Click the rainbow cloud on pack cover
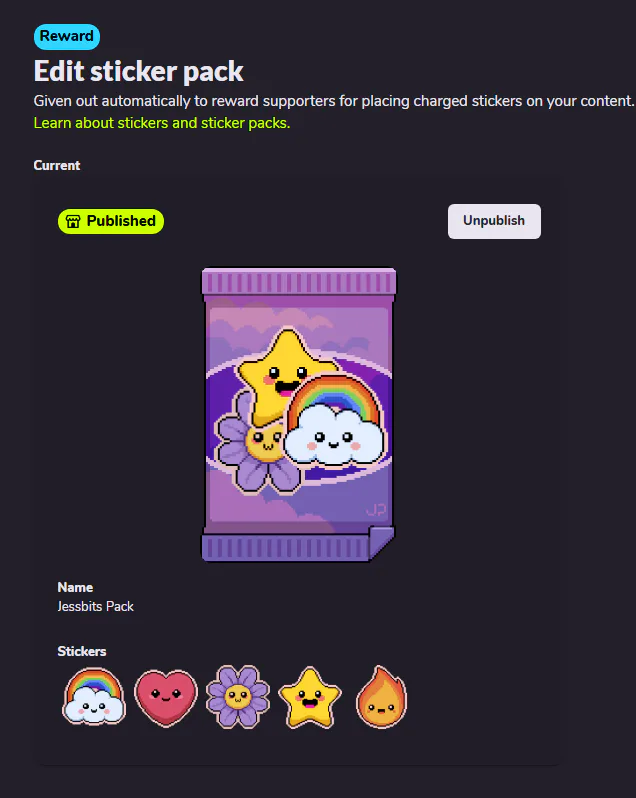 (334, 421)
